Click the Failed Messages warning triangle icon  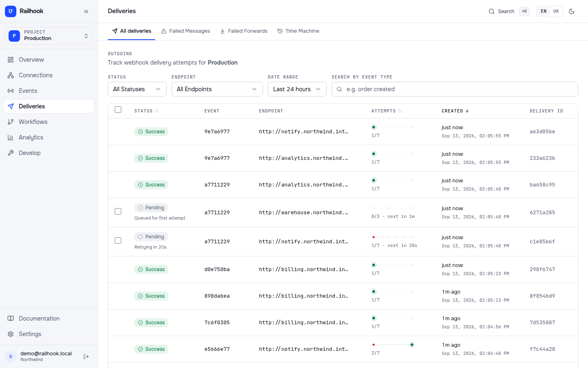[x=164, y=31]
